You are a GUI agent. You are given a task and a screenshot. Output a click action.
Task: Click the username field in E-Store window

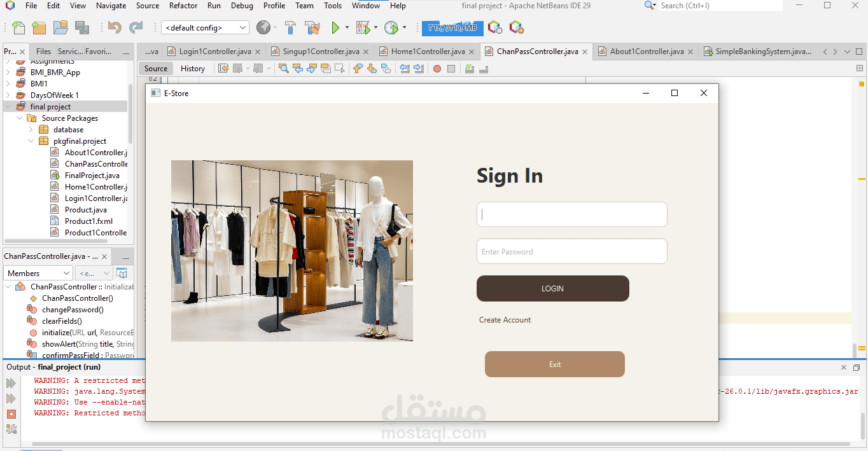point(572,214)
